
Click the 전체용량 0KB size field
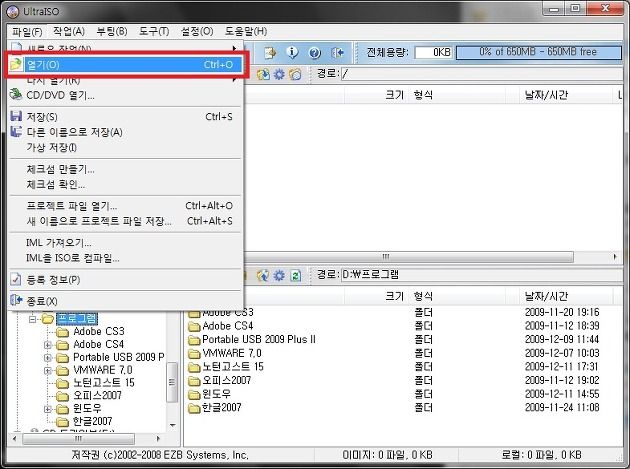[433, 52]
